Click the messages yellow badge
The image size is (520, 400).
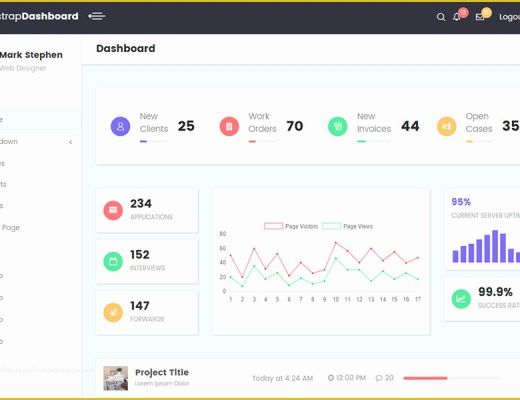click(x=486, y=13)
